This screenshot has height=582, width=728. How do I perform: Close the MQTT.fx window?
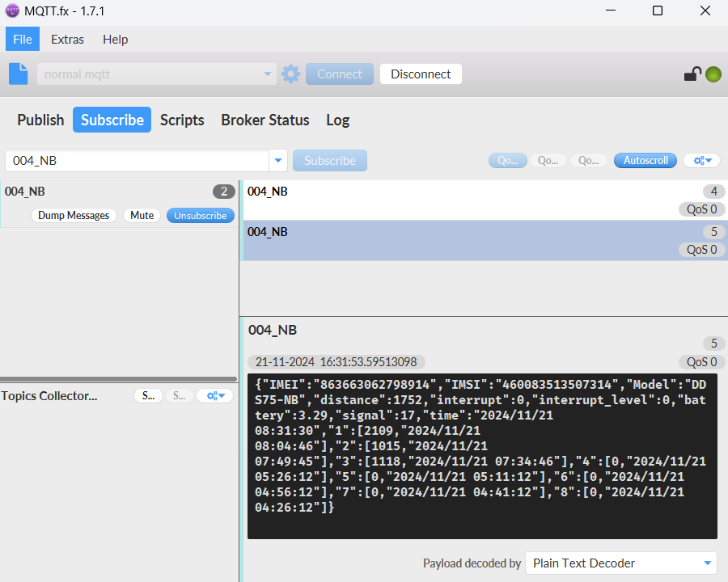(x=705, y=11)
